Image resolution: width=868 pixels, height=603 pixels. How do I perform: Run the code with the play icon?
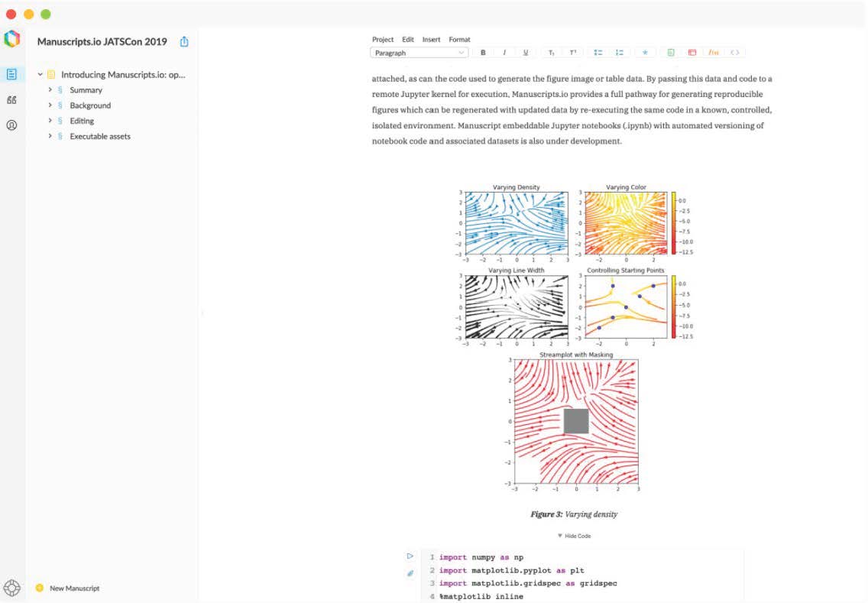pos(410,556)
